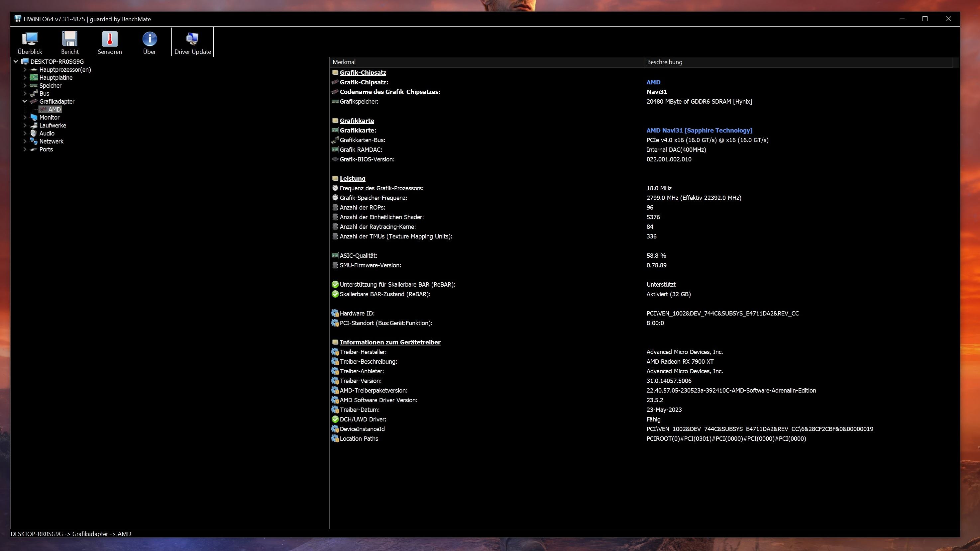The image size is (980, 551).
Task: Expand the Hauptprozessor(en) node
Action: [25, 70]
